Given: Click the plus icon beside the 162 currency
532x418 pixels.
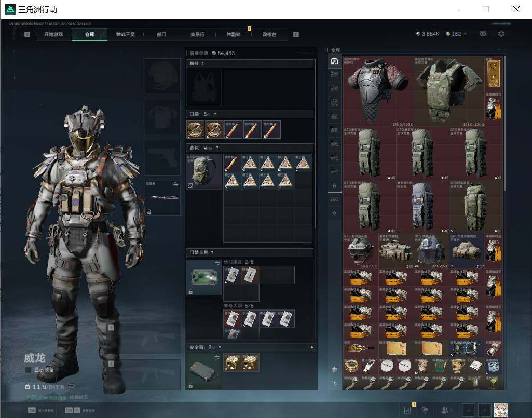Looking at the screenshot, I should point(465,34).
